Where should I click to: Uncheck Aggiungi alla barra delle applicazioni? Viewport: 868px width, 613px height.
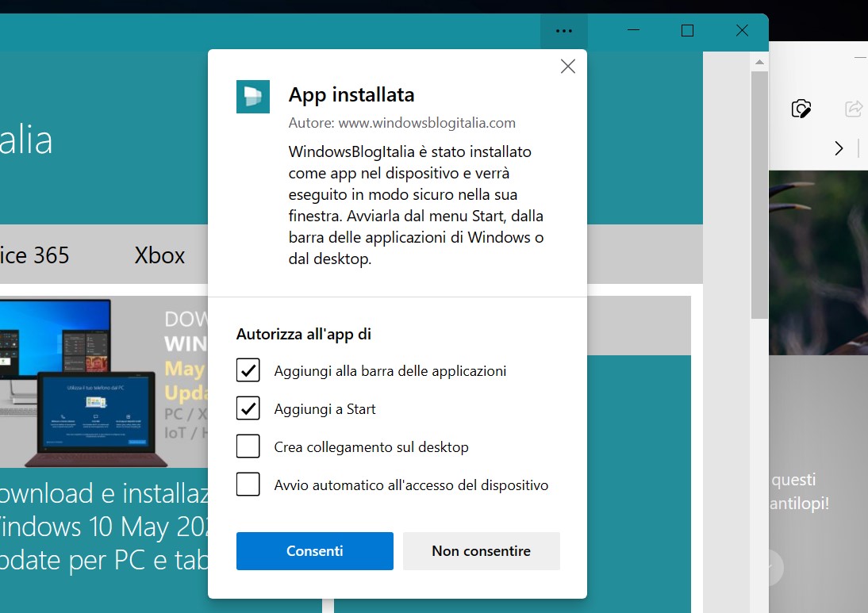[x=248, y=370]
